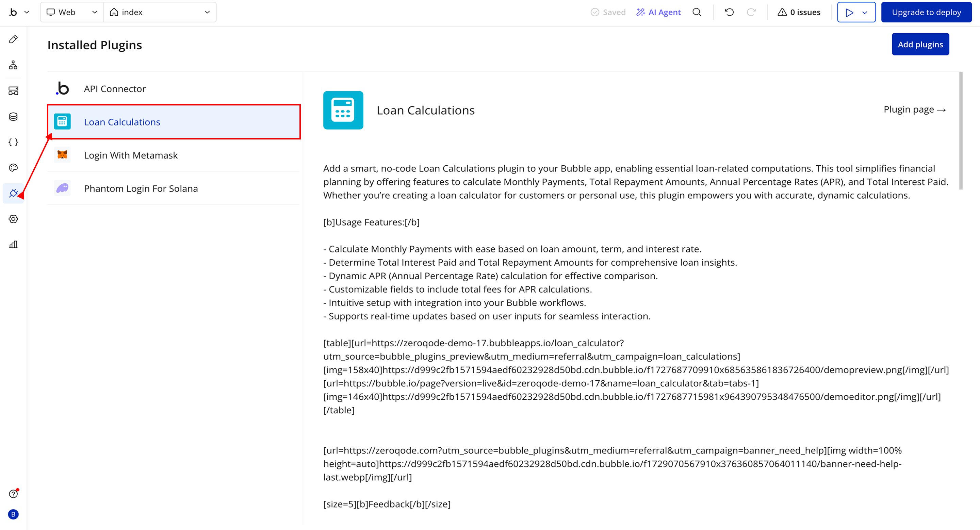Open the Data tab database icon
The image size is (980, 530).
pyautogui.click(x=13, y=117)
